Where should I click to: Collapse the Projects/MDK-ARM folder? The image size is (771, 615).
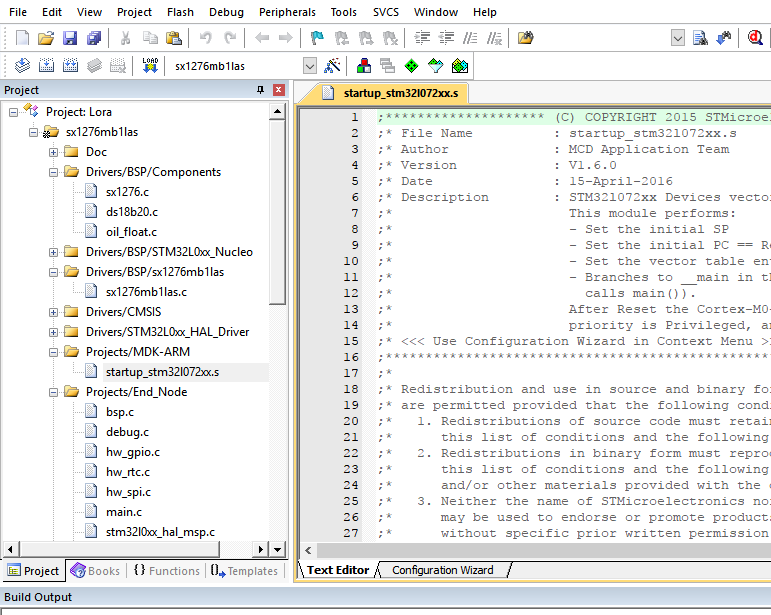pos(53,352)
